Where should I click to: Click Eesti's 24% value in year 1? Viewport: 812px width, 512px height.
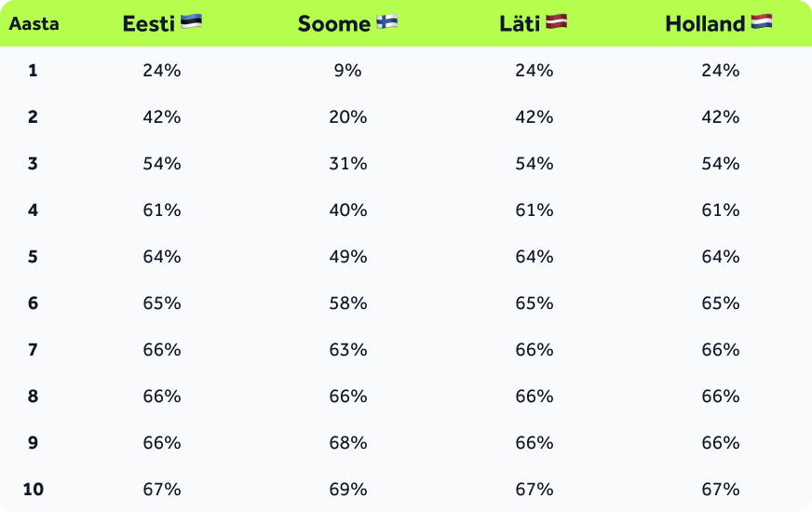(x=161, y=71)
